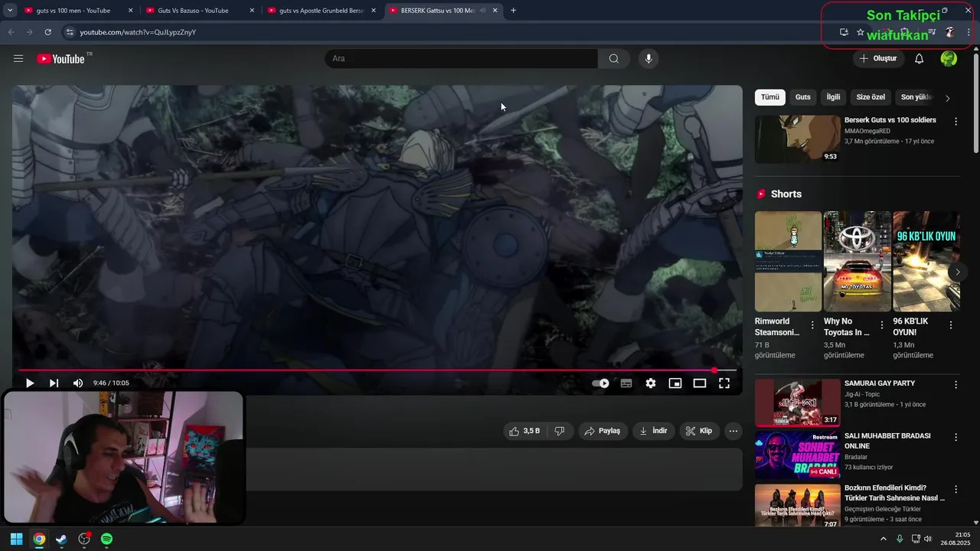The height and width of the screenshot is (551, 980).
Task: Open the SAMURAI GAY PARTY video title
Action: click(x=880, y=383)
